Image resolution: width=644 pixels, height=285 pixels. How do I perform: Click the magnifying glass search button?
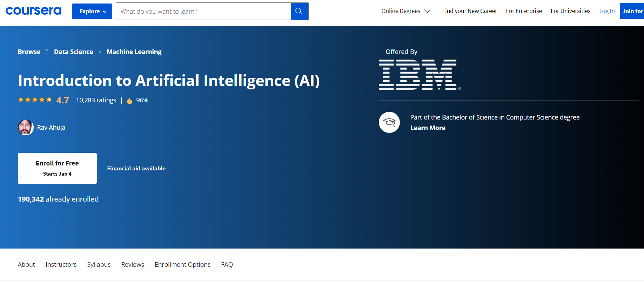click(x=299, y=11)
